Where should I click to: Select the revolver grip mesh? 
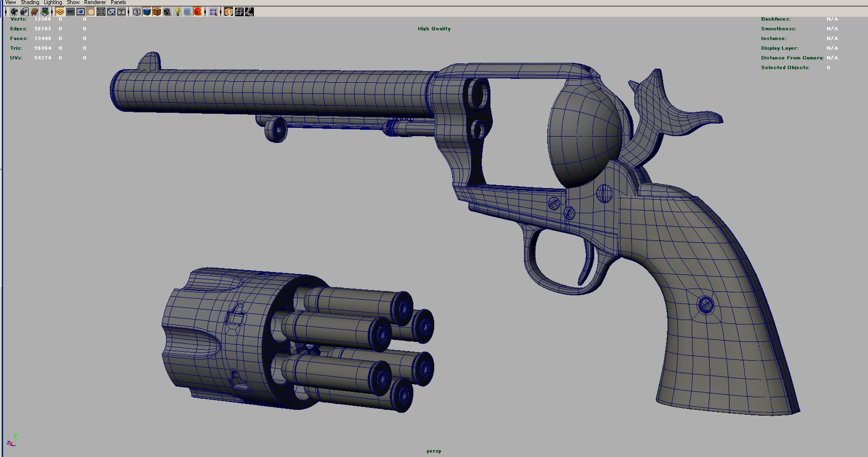click(x=705, y=294)
